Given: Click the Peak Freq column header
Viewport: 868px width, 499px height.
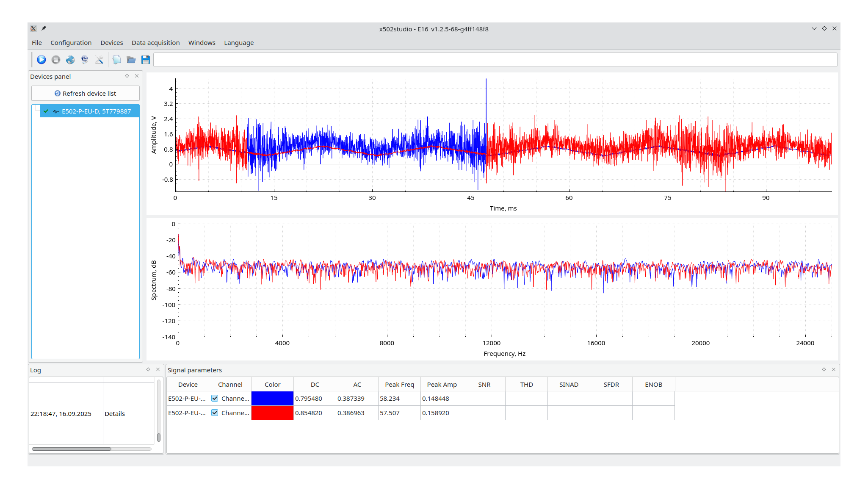Looking at the screenshot, I should pyautogui.click(x=399, y=385).
